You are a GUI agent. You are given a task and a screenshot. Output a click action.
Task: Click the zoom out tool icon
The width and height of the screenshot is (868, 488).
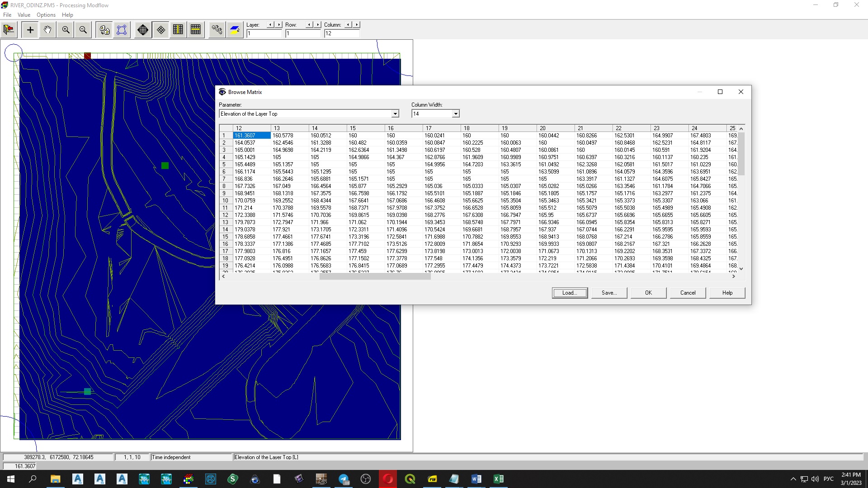pos(84,30)
